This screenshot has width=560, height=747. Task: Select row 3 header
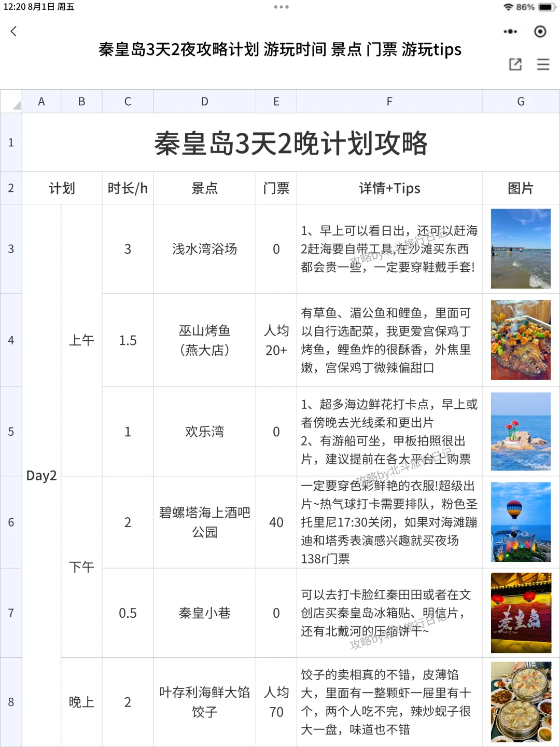(11, 249)
